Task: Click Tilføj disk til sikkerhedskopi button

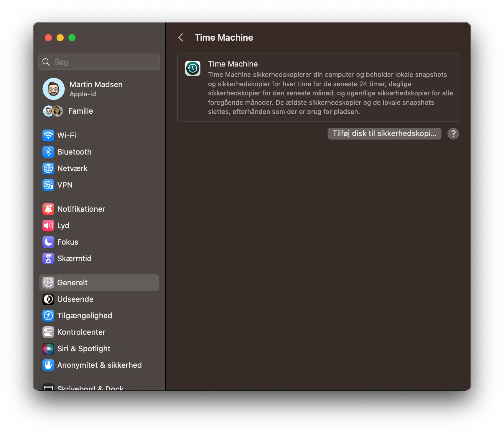Action: point(384,133)
